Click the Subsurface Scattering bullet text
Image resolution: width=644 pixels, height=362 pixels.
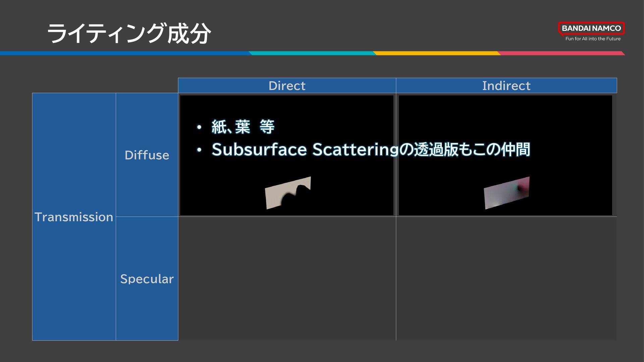click(x=371, y=149)
